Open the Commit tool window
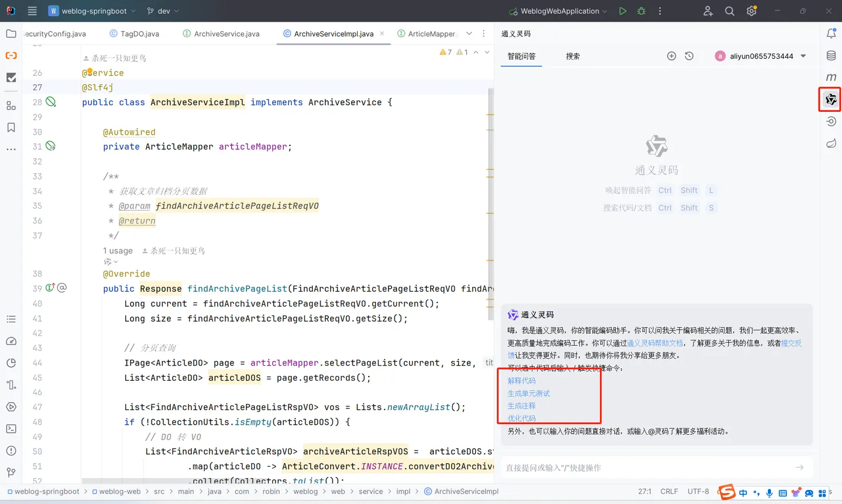The width and height of the screenshot is (842, 504). point(11,78)
